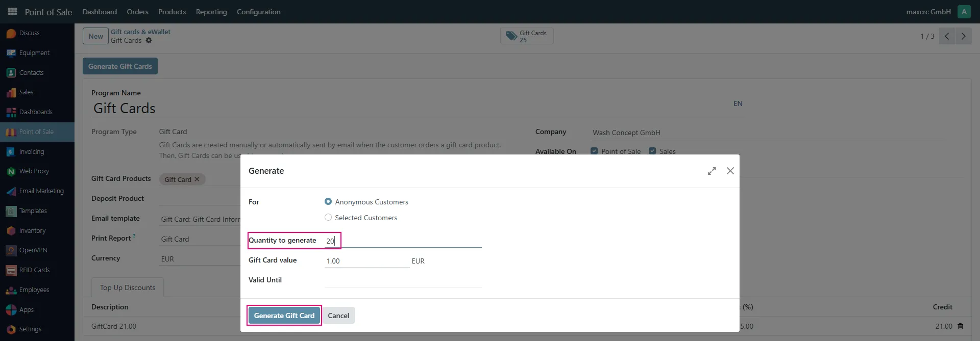Open Contacts app in sidebar
The image size is (980, 341).
(x=37, y=73)
